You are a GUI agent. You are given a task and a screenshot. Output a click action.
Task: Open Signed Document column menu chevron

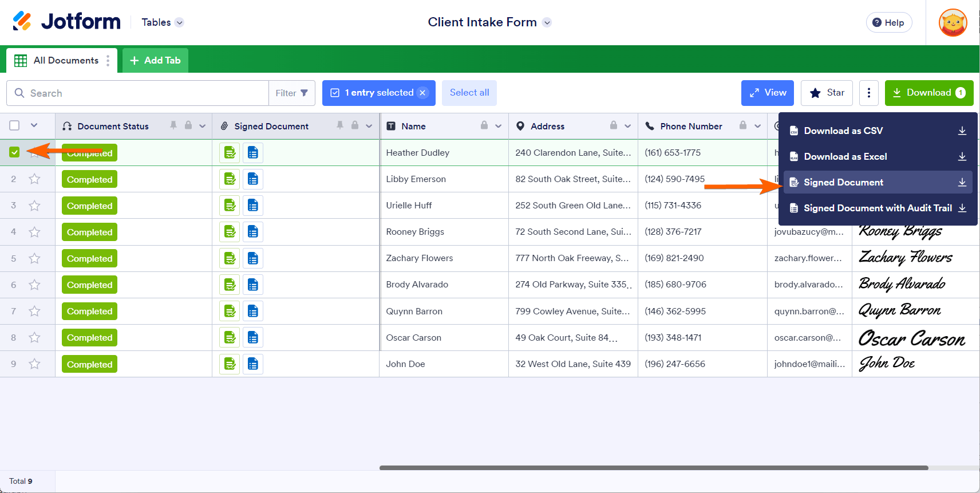(x=369, y=126)
